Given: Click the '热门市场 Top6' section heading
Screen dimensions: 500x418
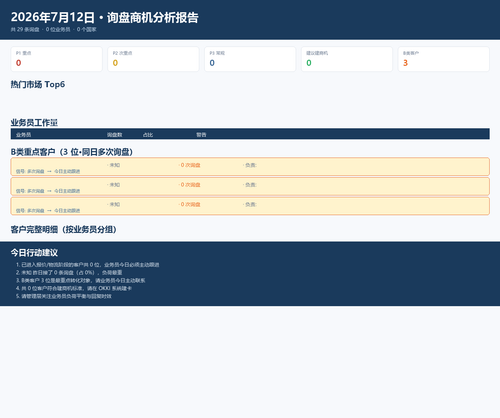Looking at the screenshot, I should (38, 84).
